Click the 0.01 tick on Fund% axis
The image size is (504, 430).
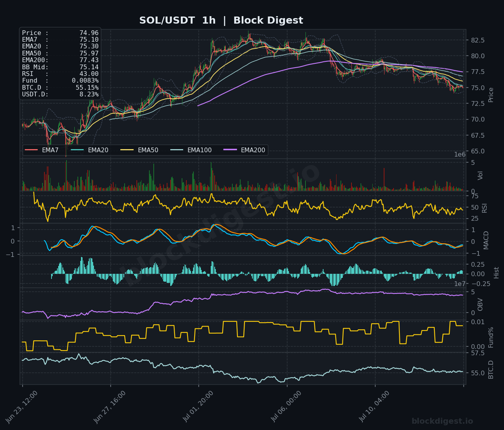coord(477,322)
